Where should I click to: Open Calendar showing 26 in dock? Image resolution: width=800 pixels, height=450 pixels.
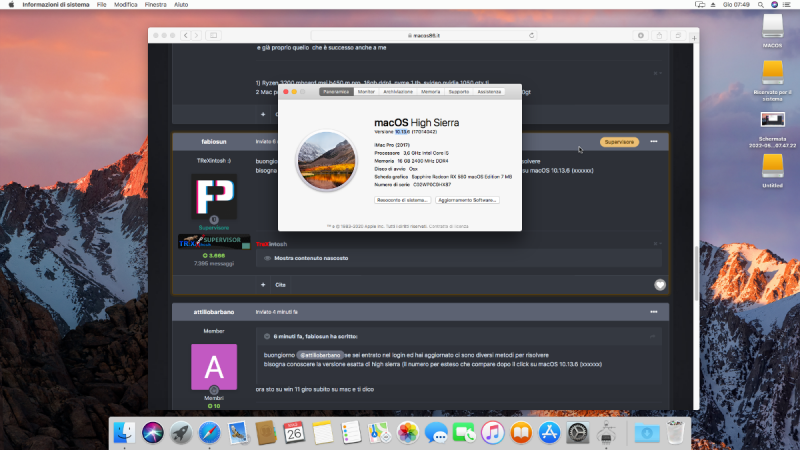(x=294, y=433)
